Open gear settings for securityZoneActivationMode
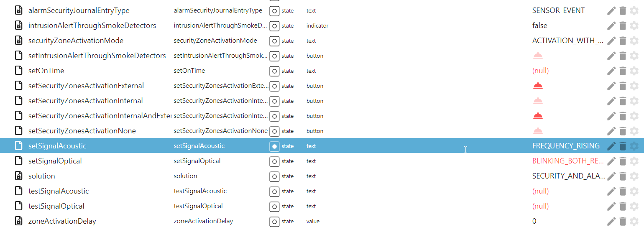 click(x=634, y=41)
